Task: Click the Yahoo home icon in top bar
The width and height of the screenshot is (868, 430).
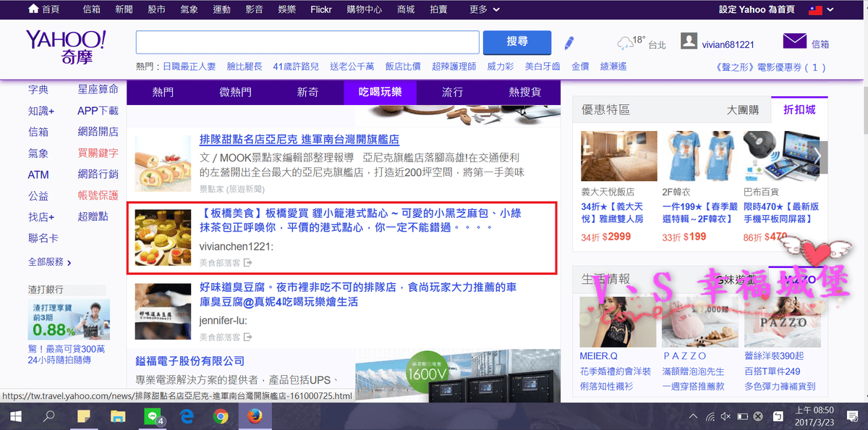Action: (x=33, y=9)
